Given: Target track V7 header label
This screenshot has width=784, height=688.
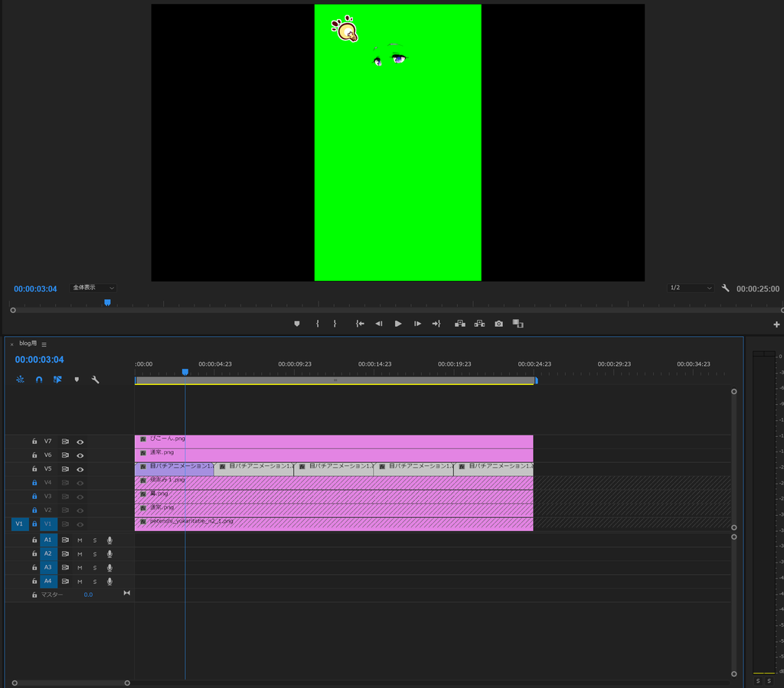Looking at the screenshot, I should (48, 442).
